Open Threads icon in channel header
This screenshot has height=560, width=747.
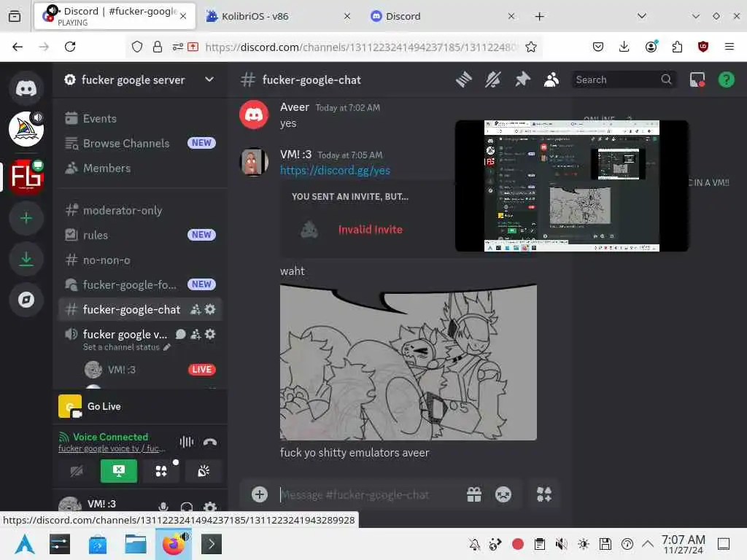pyautogui.click(x=463, y=79)
